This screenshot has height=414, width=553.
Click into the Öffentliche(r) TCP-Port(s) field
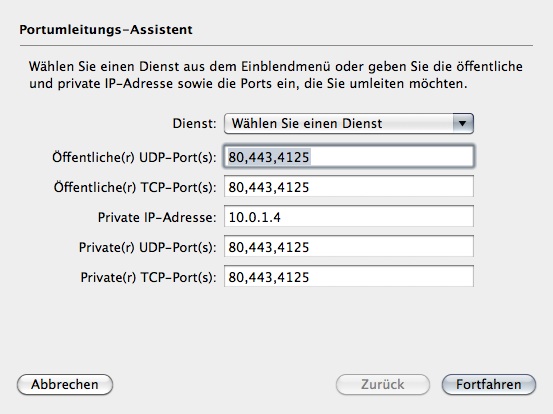349,187
